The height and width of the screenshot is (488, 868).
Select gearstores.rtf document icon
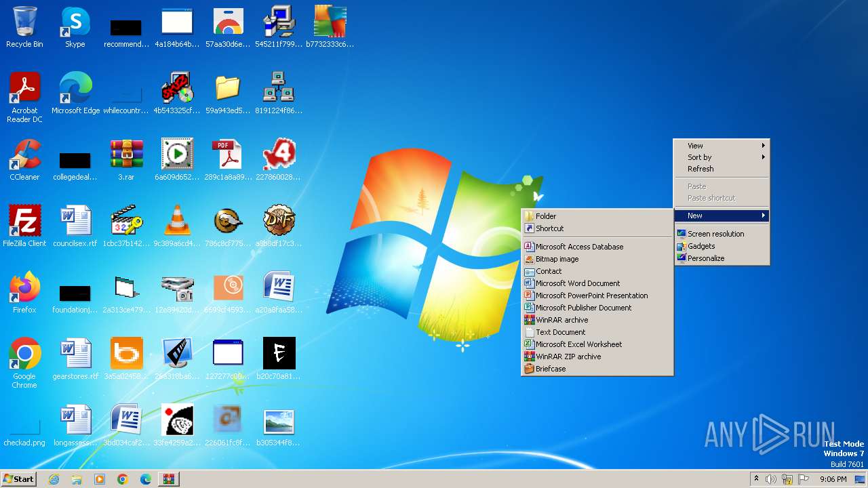tap(75, 359)
